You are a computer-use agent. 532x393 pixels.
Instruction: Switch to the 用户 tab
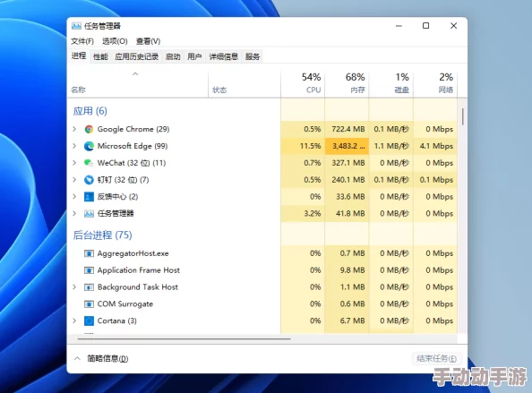(x=194, y=56)
